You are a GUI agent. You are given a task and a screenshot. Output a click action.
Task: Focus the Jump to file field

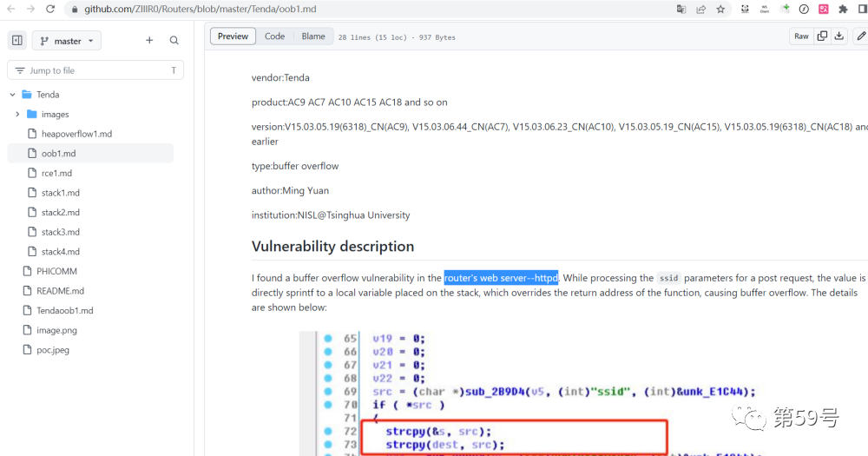tap(95, 70)
